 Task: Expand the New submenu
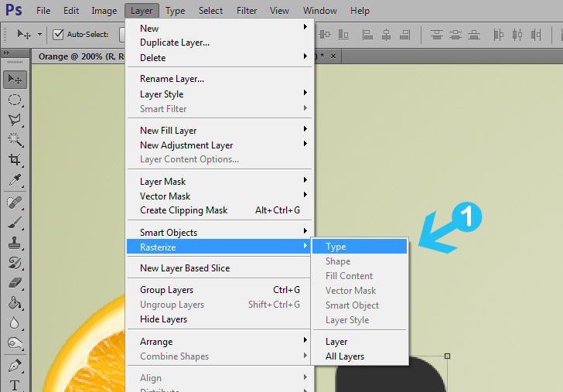pos(305,27)
